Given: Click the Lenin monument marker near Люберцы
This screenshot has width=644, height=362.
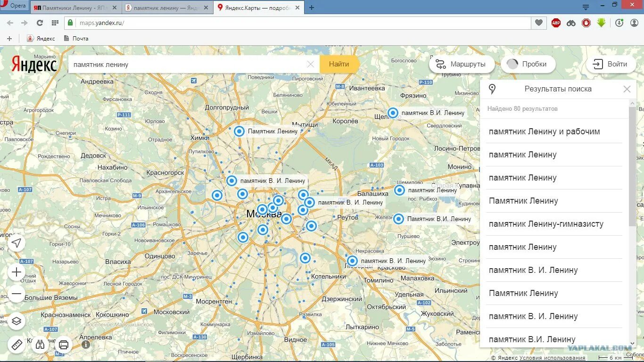Looking at the screenshot, I should pyautogui.click(x=352, y=261).
